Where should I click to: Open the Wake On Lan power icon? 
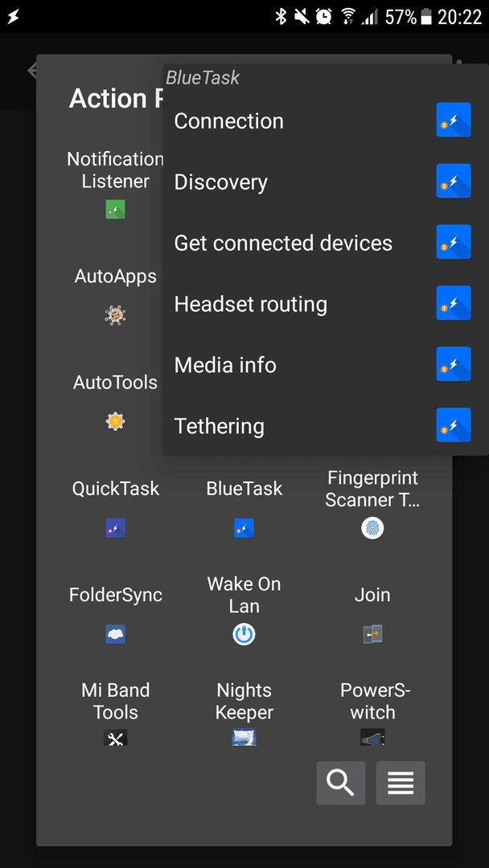244,634
